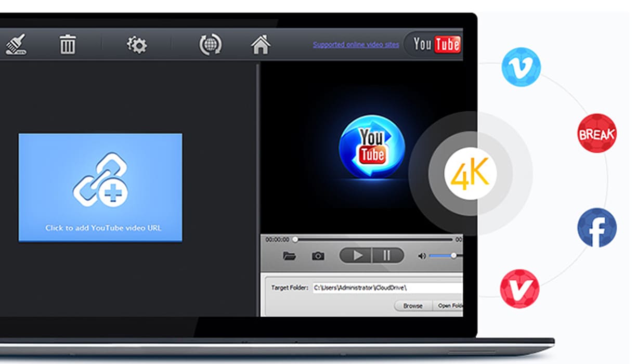Click the 4K badge circle
Screen dimensions: 637x364
tap(471, 173)
